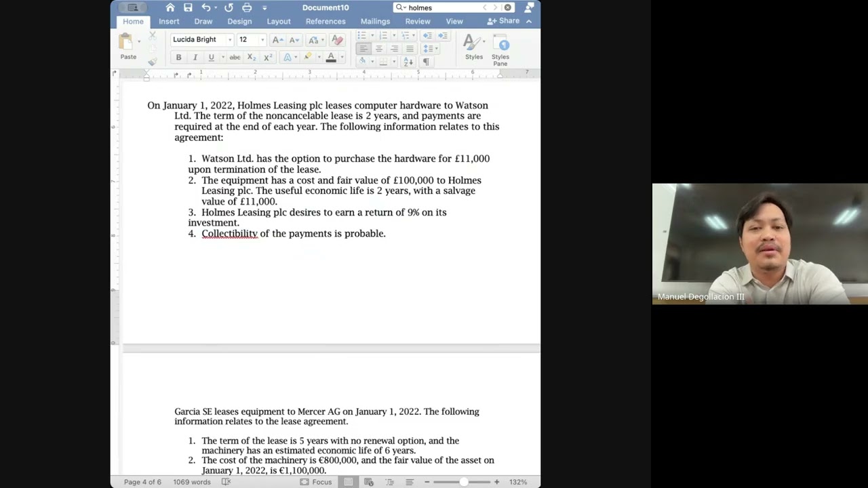Image resolution: width=868 pixels, height=488 pixels.
Task: Open spelling and grammar check icon
Action: (x=226, y=482)
